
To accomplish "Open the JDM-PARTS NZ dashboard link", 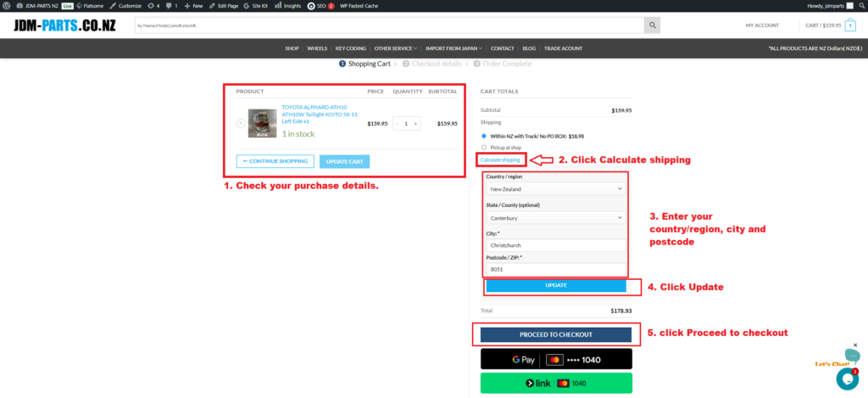I will click(37, 6).
